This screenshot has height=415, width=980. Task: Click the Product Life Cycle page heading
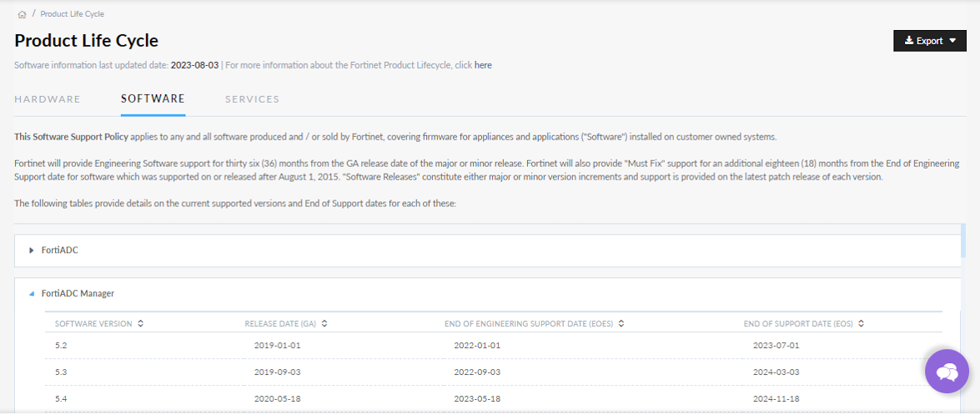[86, 41]
